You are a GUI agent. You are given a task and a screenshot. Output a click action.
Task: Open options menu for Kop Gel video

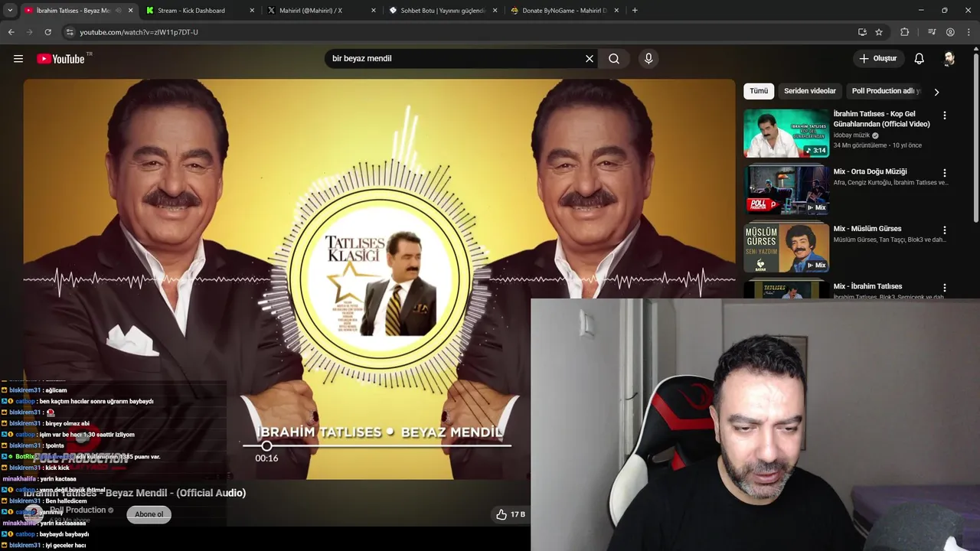coord(945,116)
